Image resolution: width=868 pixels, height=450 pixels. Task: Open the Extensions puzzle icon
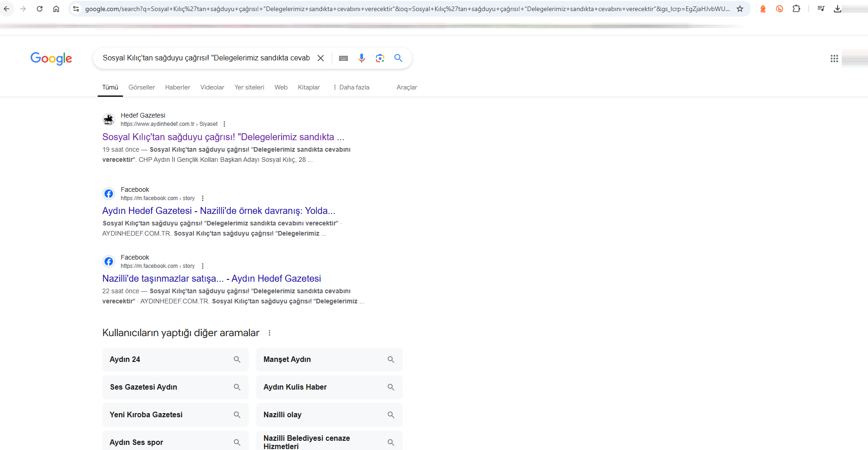796,9
